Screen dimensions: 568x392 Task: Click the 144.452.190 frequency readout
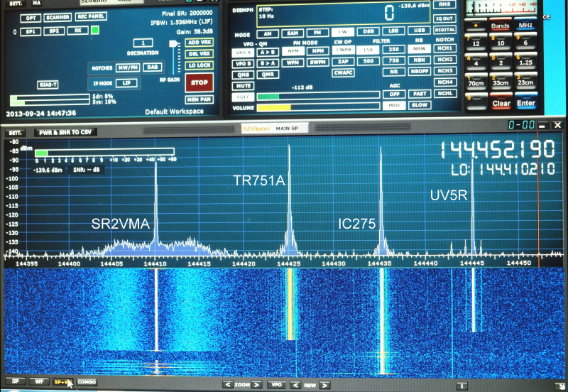point(497,150)
